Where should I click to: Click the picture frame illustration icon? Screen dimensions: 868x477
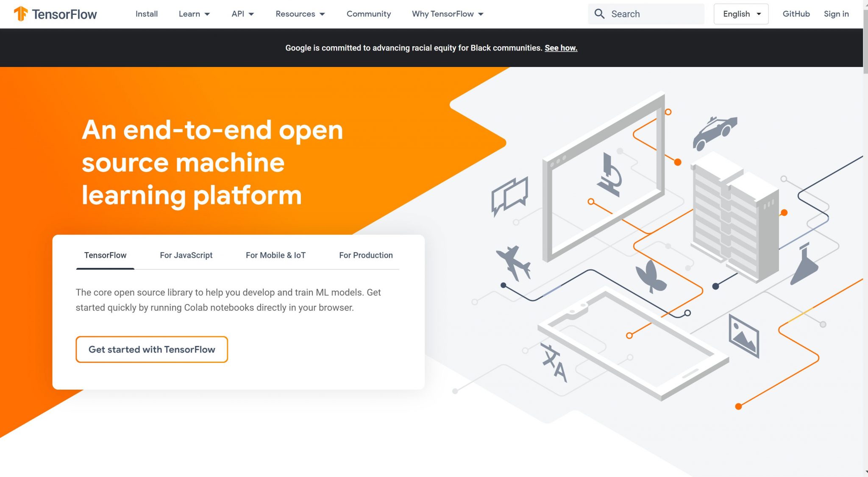tap(744, 336)
